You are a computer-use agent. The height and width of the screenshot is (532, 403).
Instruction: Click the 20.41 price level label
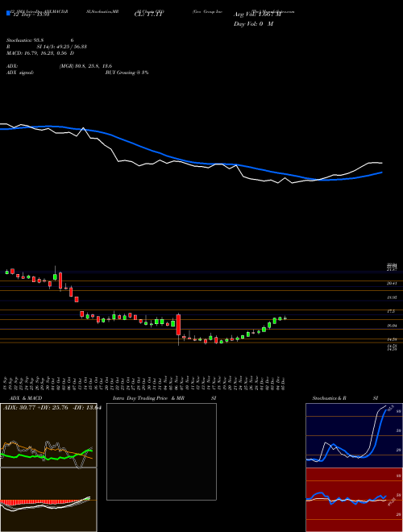pos(392,283)
